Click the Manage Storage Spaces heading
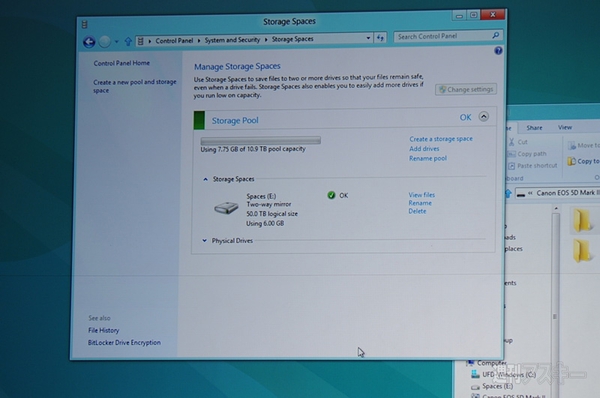The height and width of the screenshot is (398, 600). [x=237, y=67]
